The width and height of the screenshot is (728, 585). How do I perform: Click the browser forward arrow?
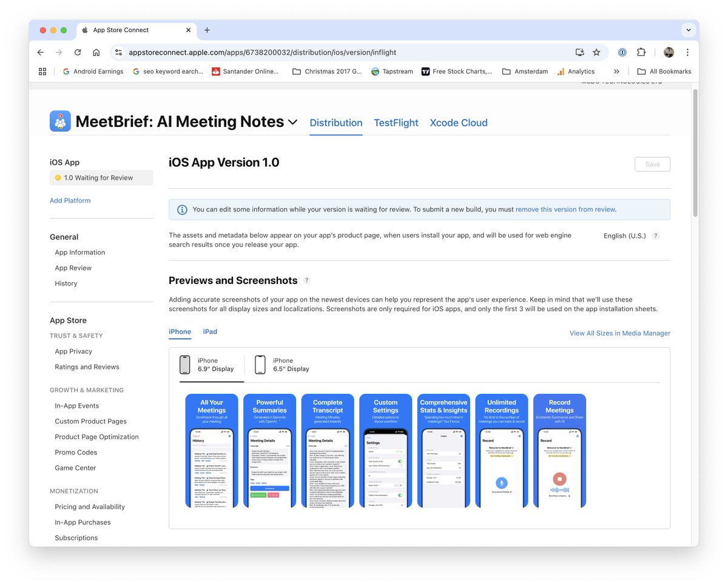(x=59, y=52)
